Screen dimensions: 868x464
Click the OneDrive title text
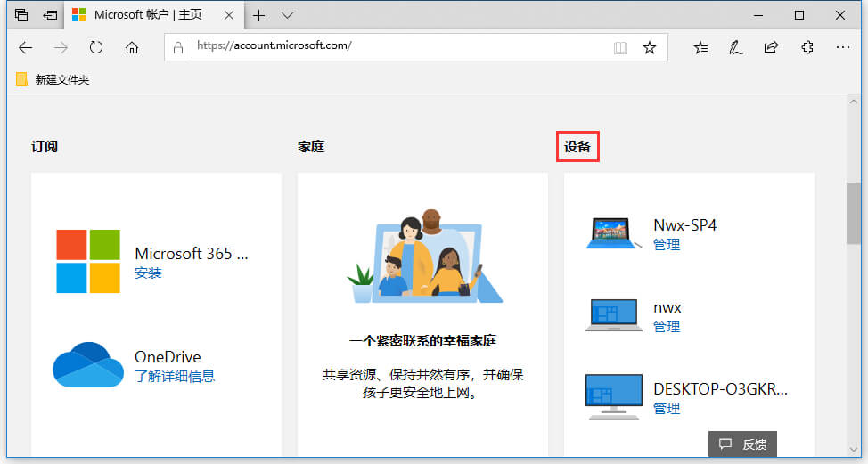[x=168, y=357]
